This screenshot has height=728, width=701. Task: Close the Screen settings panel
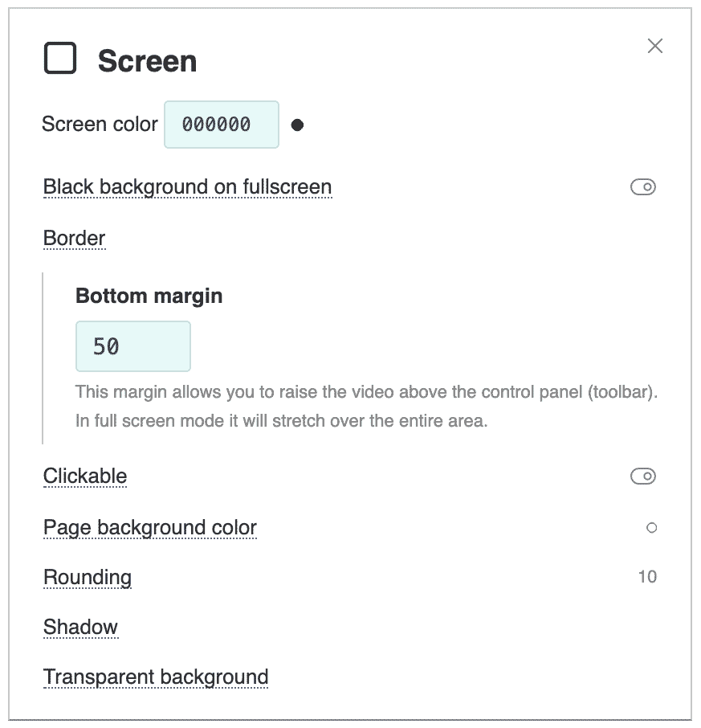coord(654,46)
